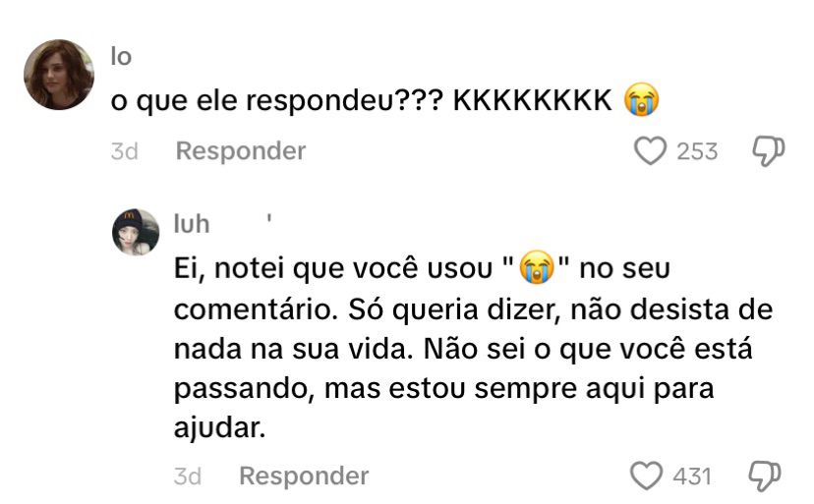Like luh's reply with the heart icon
The width and height of the screenshot is (814, 504).
(646, 476)
